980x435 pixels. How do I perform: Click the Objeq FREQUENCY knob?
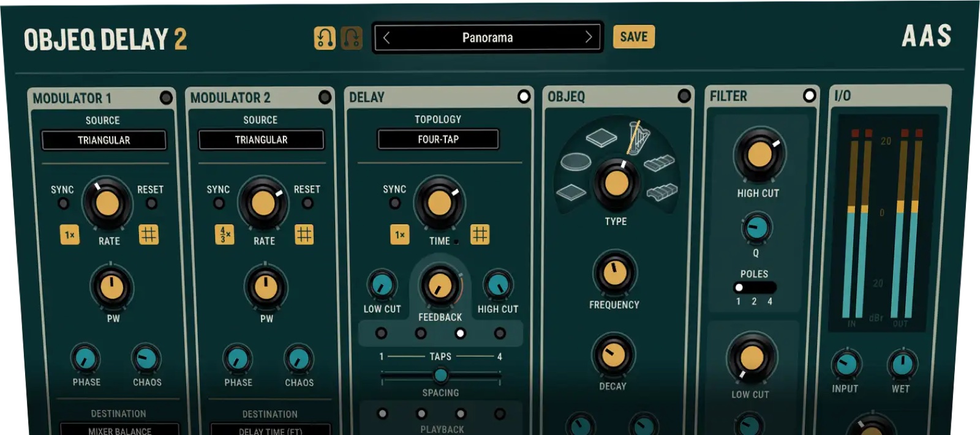coord(615,273)
